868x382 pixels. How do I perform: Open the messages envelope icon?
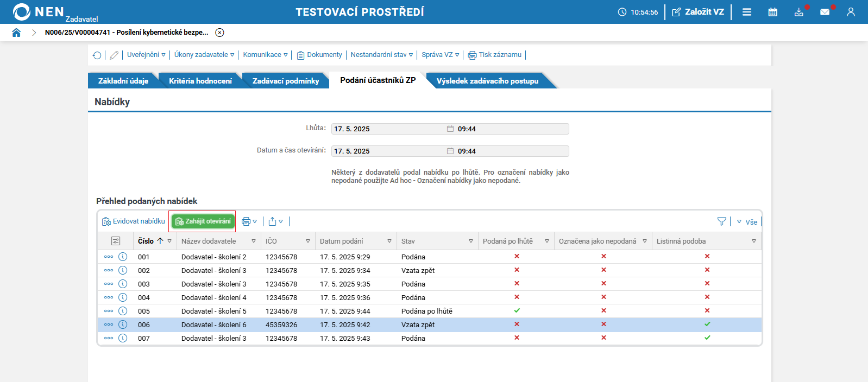[825, 12]
